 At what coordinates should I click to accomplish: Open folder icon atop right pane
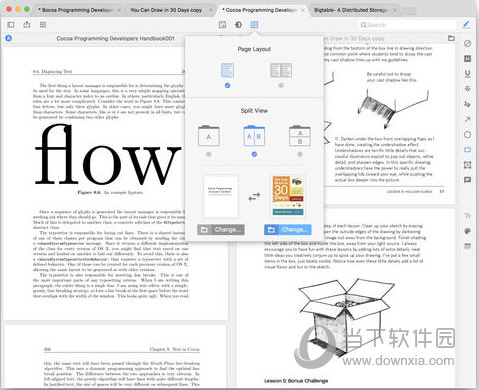(x=451, y=38)
